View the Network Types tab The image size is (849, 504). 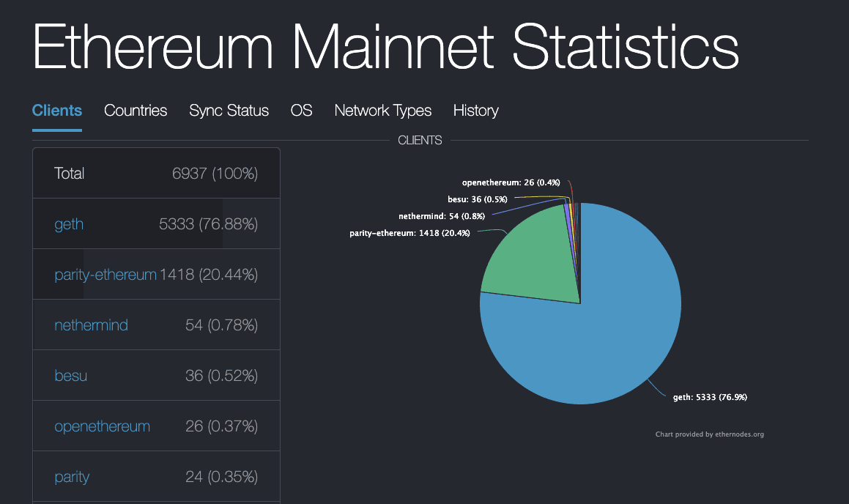(x=382, y=110)
